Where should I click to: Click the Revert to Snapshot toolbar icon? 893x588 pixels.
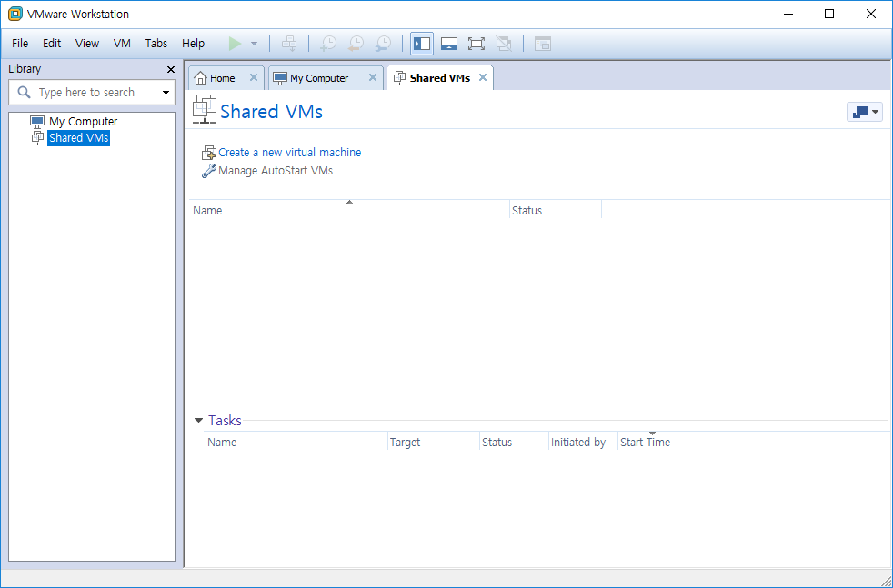click(x=356, y=44)
